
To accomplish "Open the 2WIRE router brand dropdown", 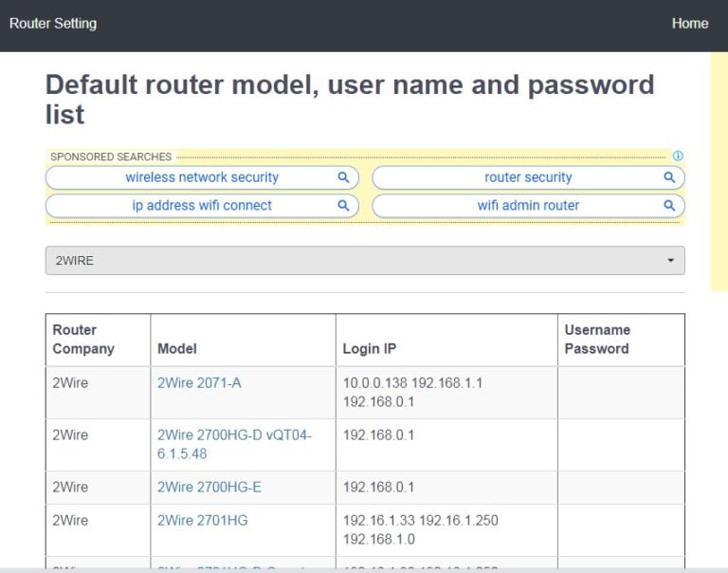I will click(x=365, y=260).
